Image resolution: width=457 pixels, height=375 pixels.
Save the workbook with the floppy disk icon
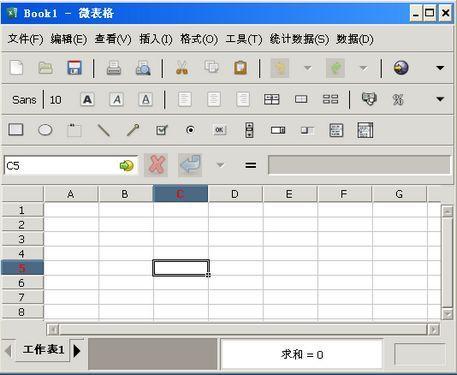[75, 68]
